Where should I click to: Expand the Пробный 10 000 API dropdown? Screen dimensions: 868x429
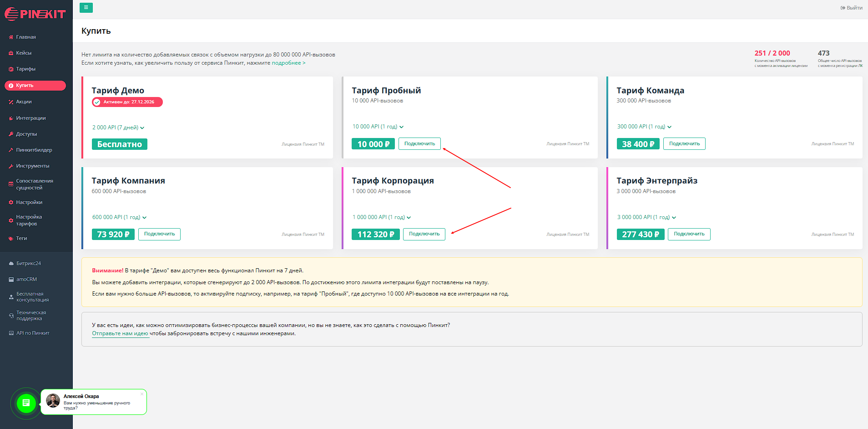point(378,127)
